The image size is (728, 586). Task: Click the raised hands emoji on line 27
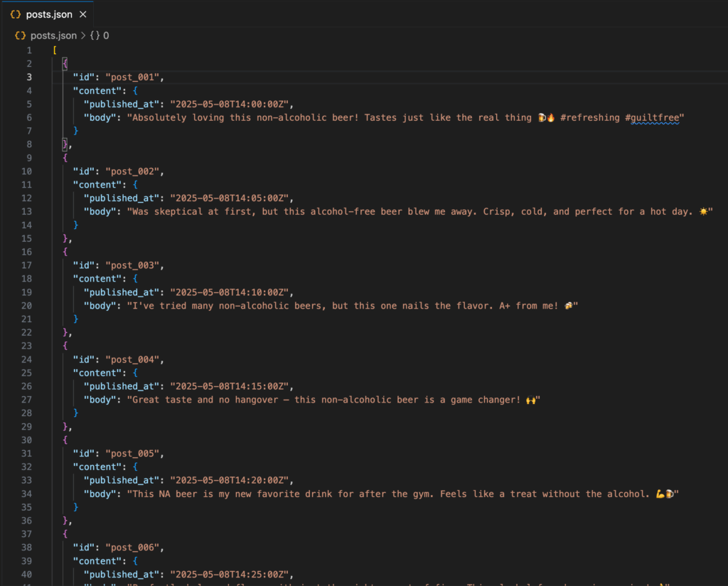click(x=530, y=400)
